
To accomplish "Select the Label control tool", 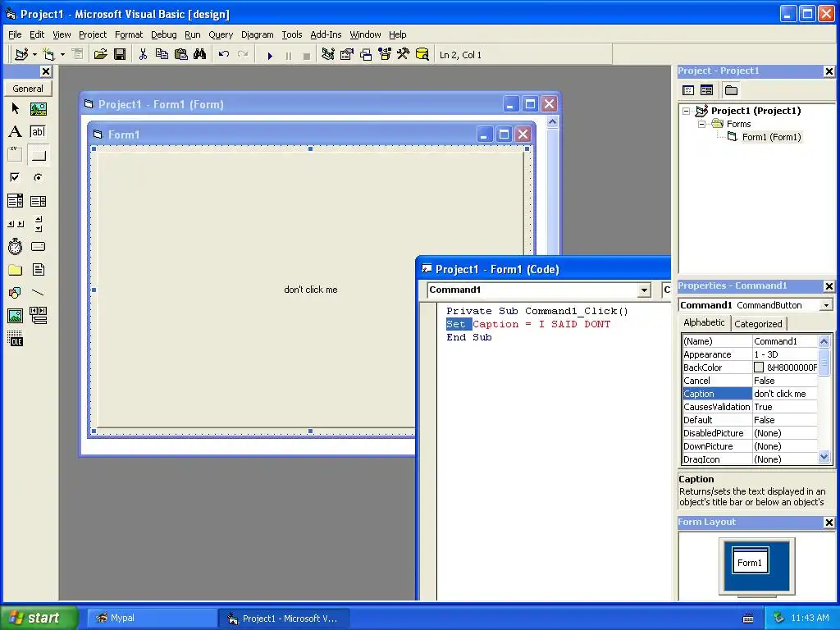I will 15,132.
